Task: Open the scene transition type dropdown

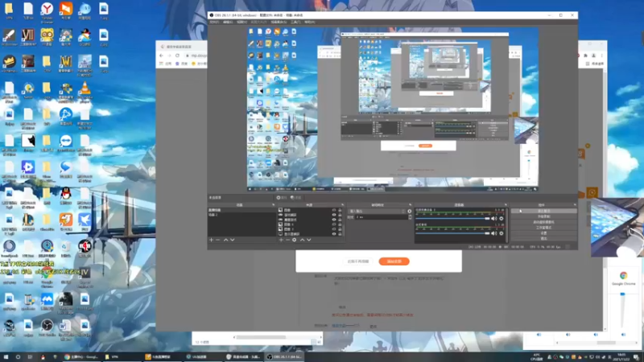Action: (x=377, y=211)
